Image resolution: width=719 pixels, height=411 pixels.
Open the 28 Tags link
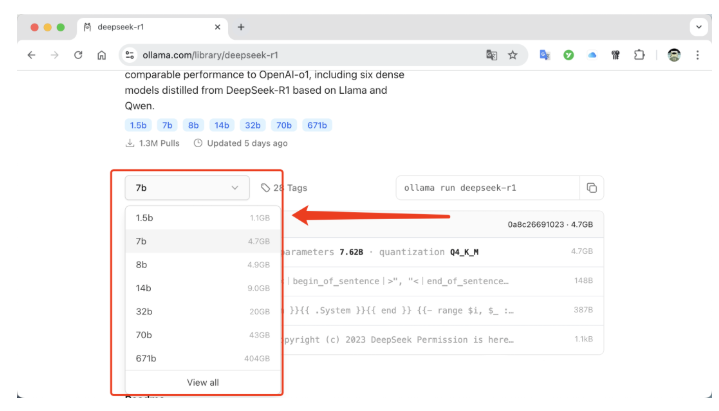coord(284,188)
